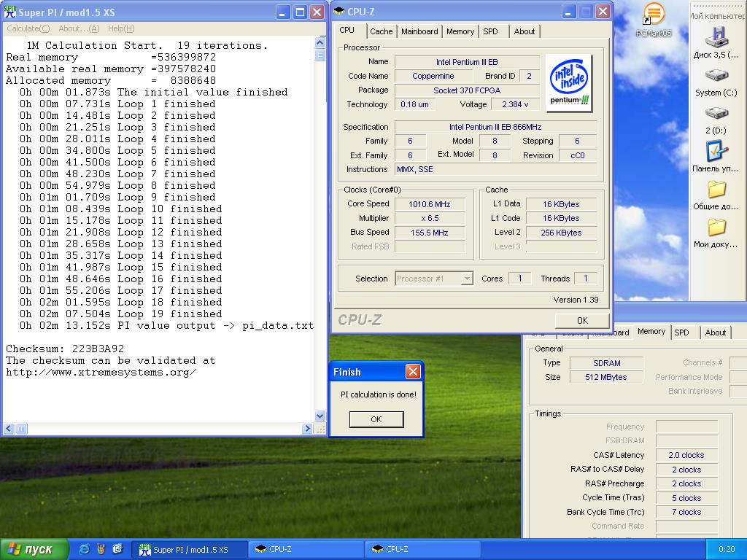Click the Code Name value Coppermine

pyautogui.click(x=433, y=76)
